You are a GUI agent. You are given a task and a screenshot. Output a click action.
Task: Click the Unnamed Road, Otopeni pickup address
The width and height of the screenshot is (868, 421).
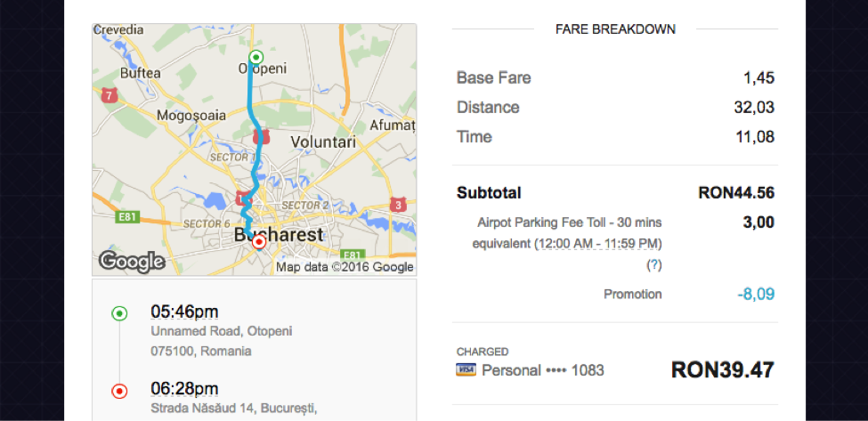click(222, 332)
